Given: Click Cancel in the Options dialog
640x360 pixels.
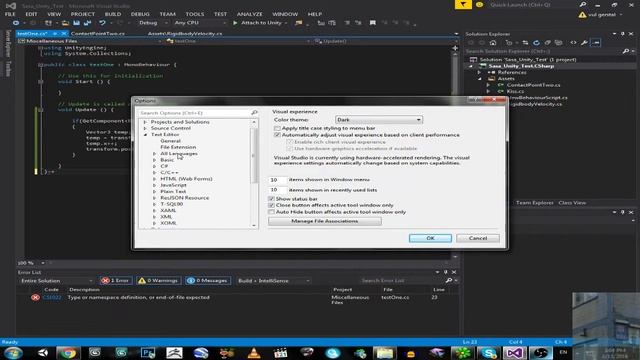Looking at the screenshot, I should [x=478, y=238].
